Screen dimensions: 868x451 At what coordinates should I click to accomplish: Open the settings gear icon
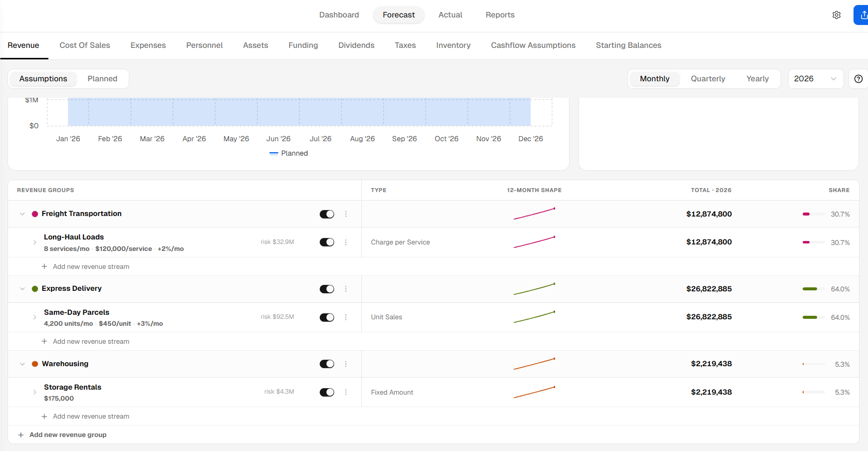[837, 15]
